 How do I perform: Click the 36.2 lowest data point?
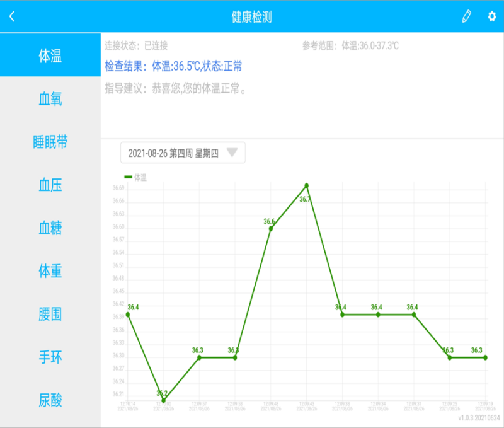point(164,400)
